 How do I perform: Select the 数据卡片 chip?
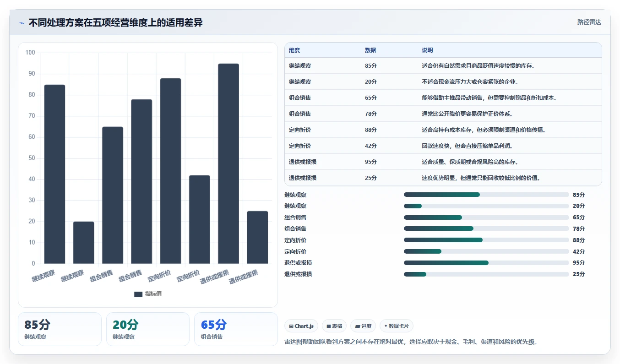pos(397,326)
